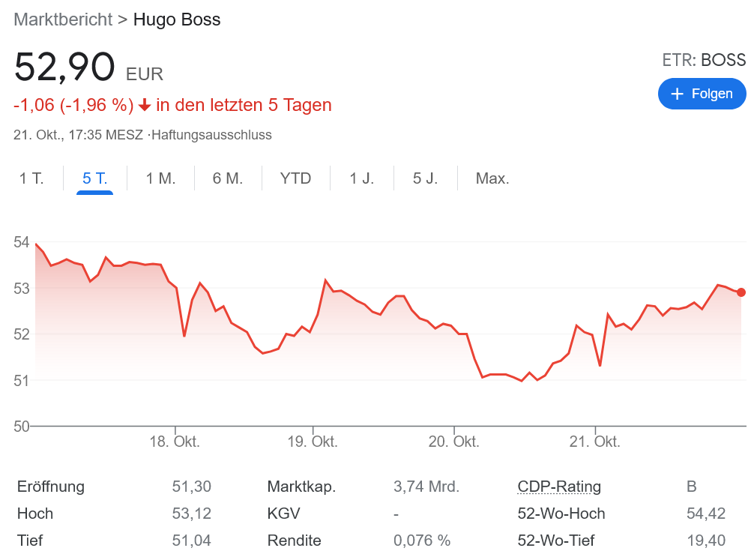This screenshot has width=751, height=560.
Task: Click the plus icon inside the Folgen button
Action: pos(677,94)
